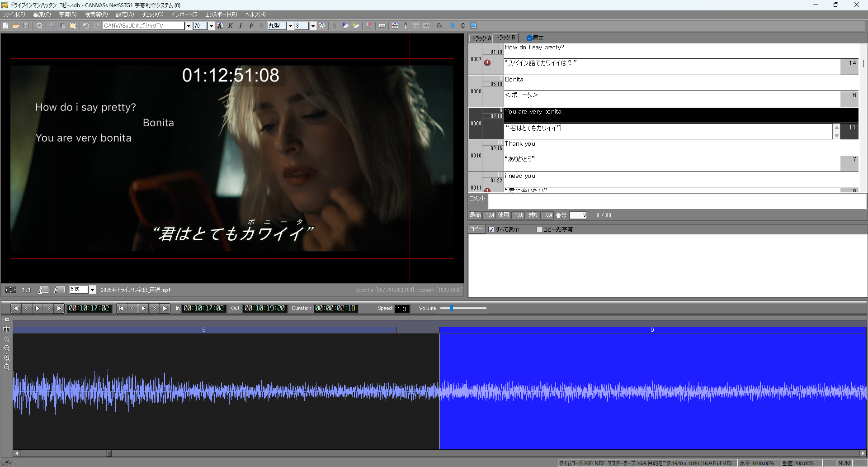Open the font name dropdown
The width and height of the screenshot is (868, 467).
(x=189, y=26)
